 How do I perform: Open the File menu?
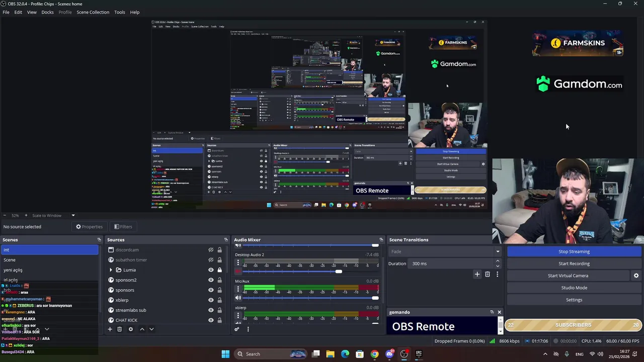pos(6,12)
